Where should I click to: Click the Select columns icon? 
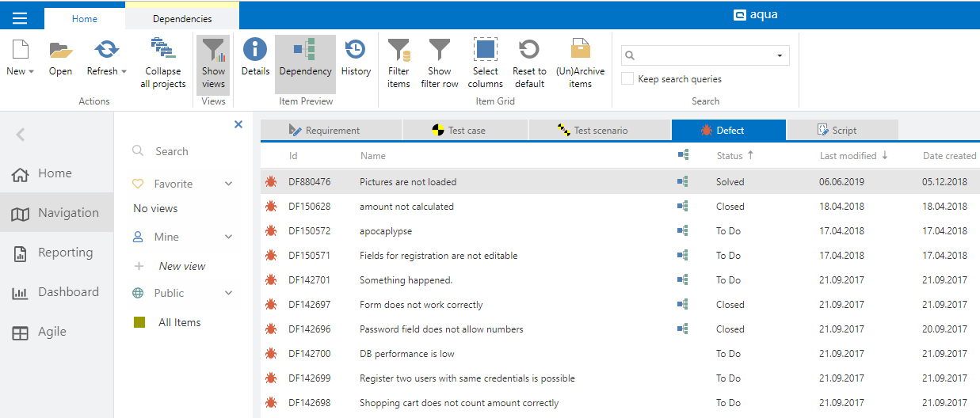point(485,51)
